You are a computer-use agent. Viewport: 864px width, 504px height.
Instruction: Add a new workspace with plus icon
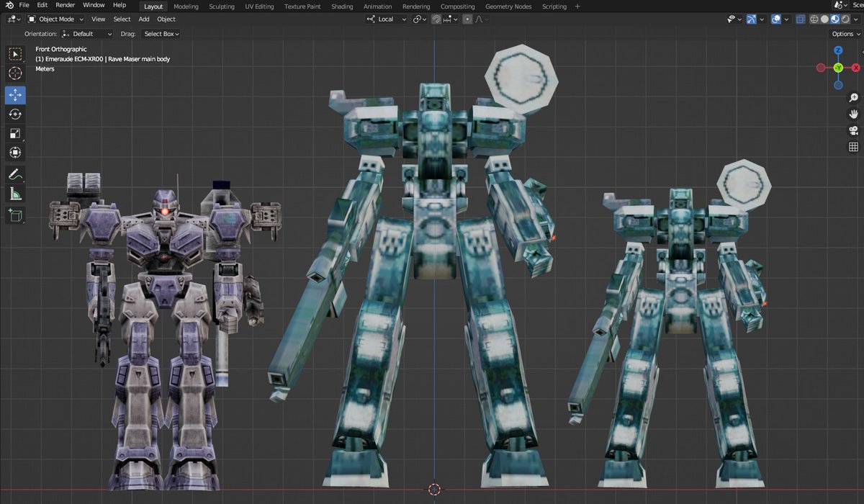[577, 6]
